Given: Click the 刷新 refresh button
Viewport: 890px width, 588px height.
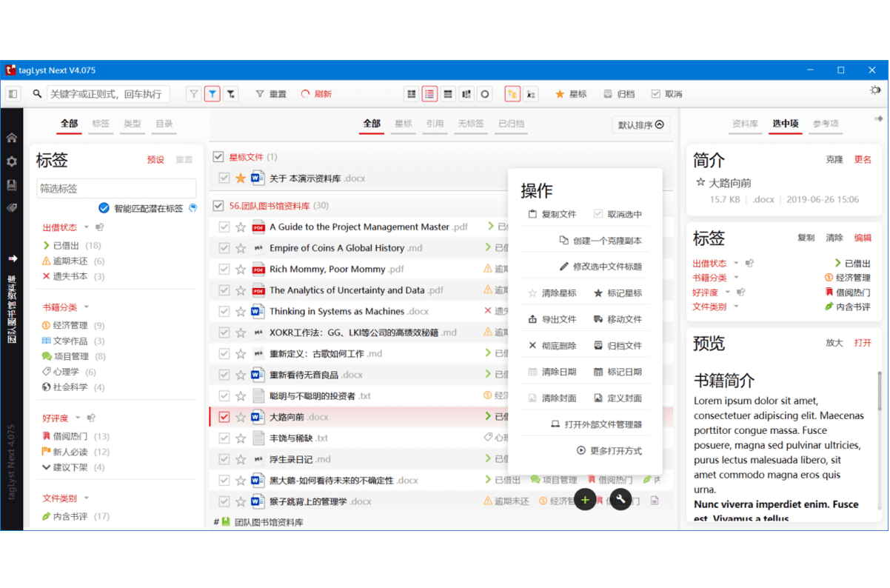Looking at the screenshot, I should coord(315,93).
